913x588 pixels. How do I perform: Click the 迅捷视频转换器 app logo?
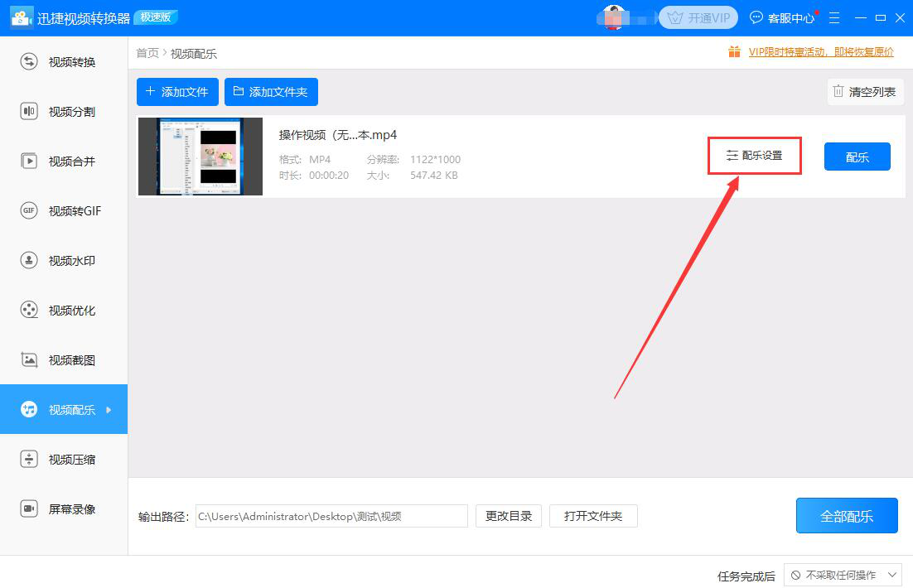point(22,17)
